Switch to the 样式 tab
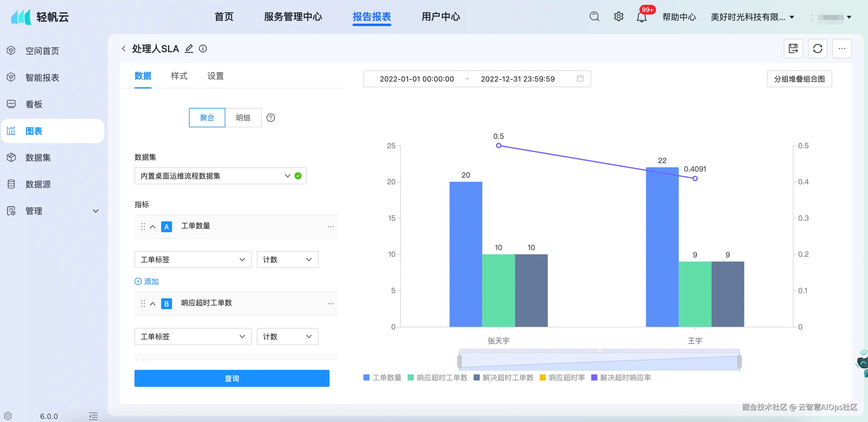868x422 pixels. 179,76
